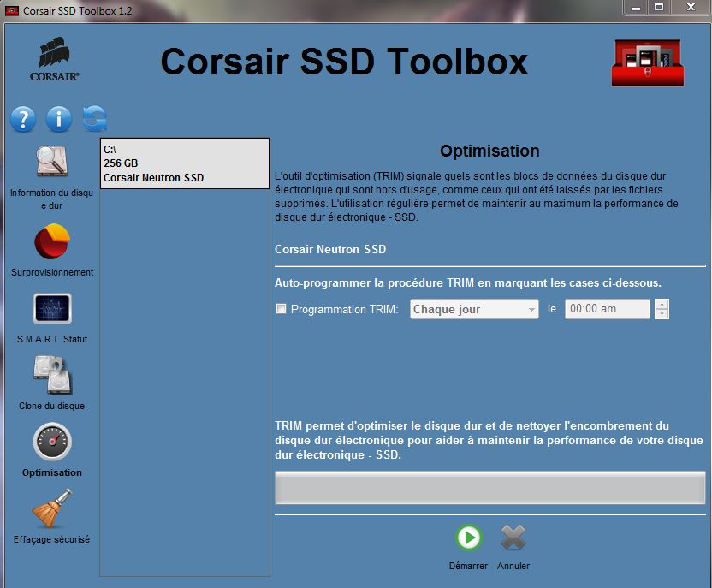Enable the Programmation TRIM checkbox

point(281,309)
